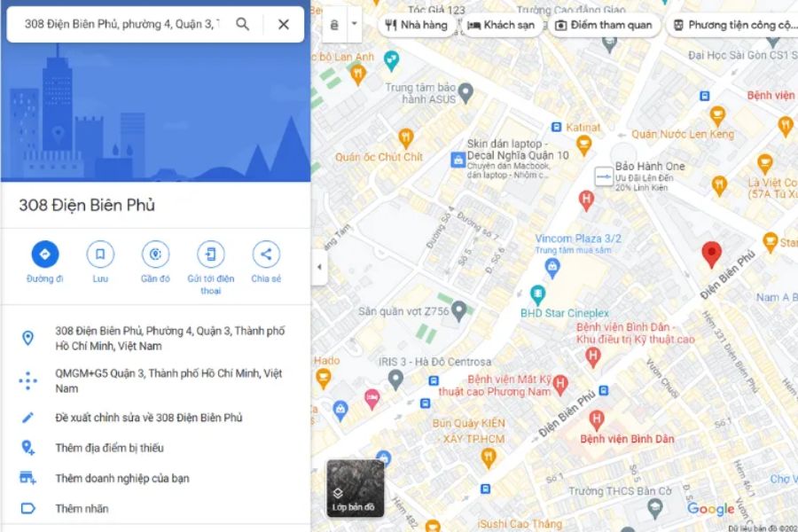
Task: Toggle the Lớp bản đồ map layers thumbnail
Action: (x=356, y=488)
